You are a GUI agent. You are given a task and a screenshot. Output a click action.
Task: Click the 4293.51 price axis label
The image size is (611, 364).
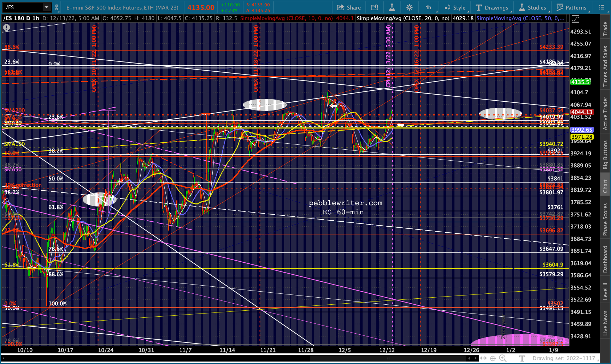(x=581, y=32)
